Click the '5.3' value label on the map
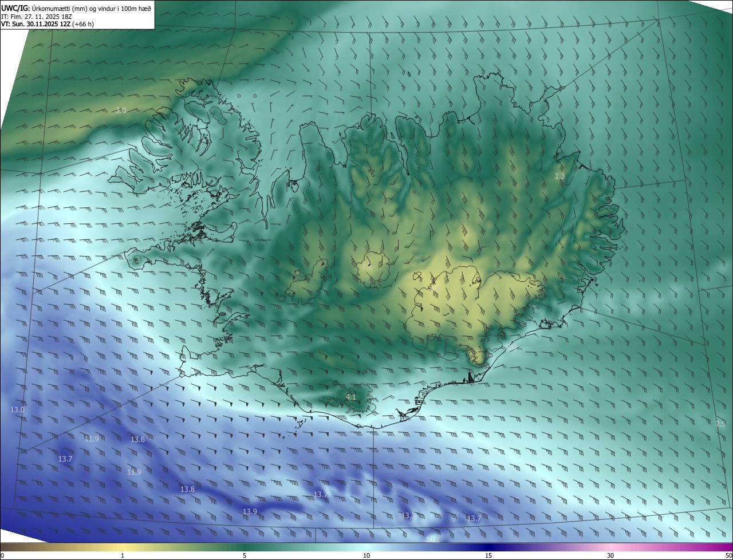Screen dimensions: 733x560 tap(135, 260)
